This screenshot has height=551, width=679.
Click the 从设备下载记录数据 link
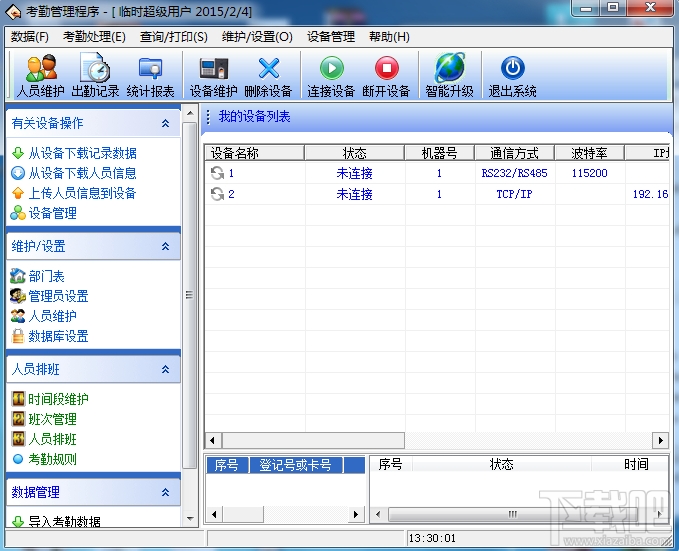83,153
